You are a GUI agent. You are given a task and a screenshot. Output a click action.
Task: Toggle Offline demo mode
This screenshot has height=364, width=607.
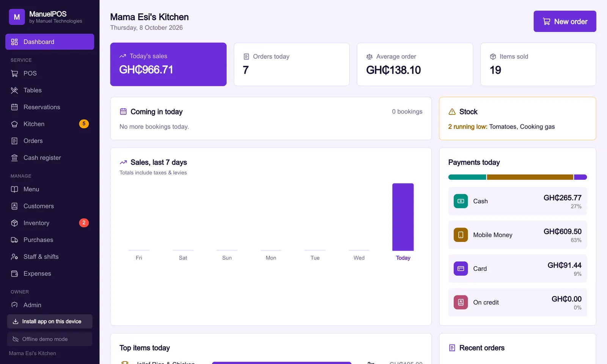[50, 339]
